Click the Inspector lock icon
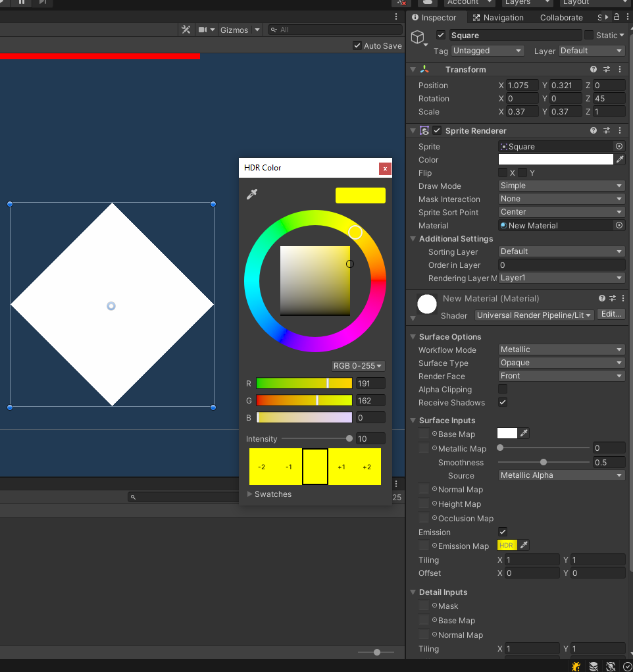 pyautogui.click(x=617, y=16)
